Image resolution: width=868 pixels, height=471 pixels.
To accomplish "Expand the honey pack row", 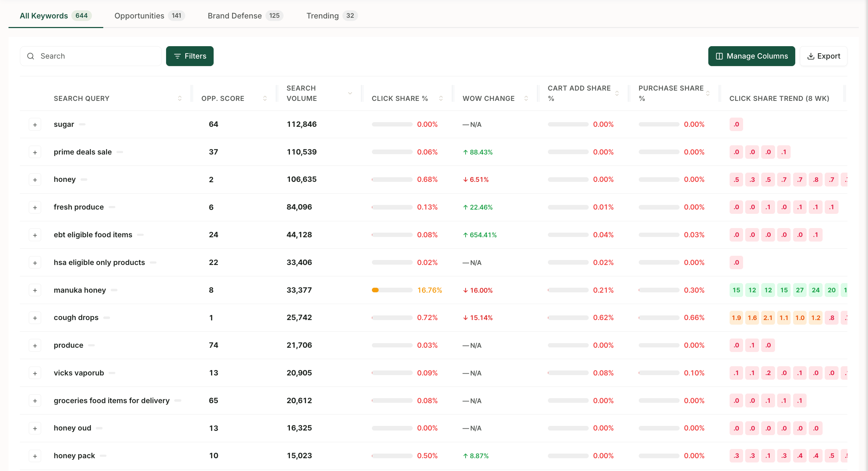I will coord(35,456).
